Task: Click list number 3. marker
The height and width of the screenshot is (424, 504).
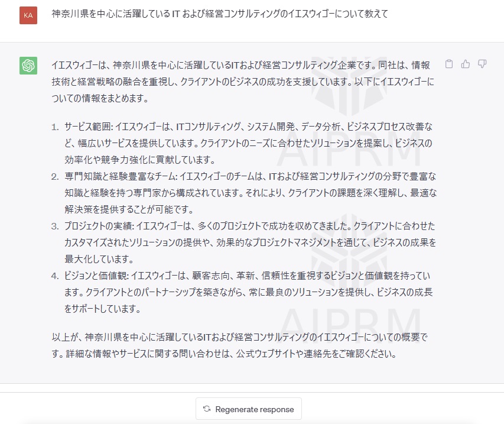Action: click(x=55, y=226)
